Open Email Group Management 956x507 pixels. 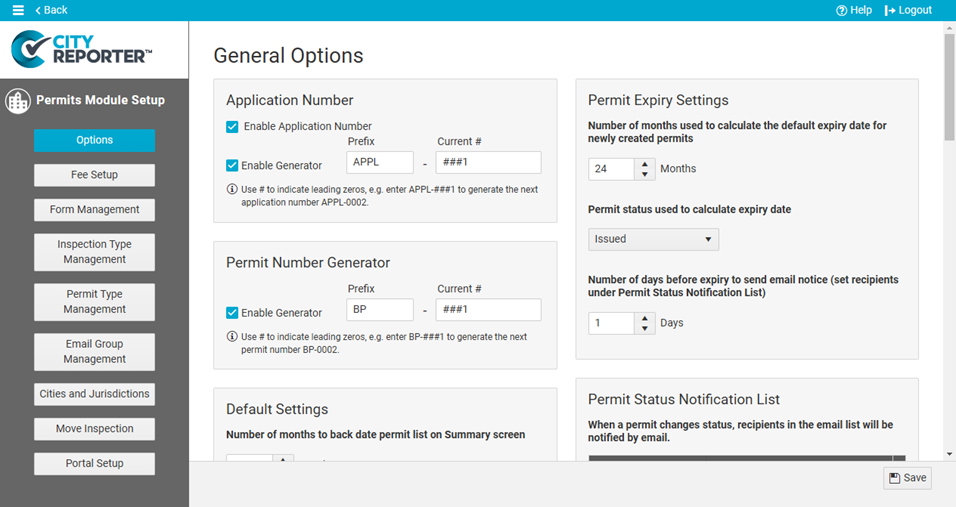coord(95,352)
